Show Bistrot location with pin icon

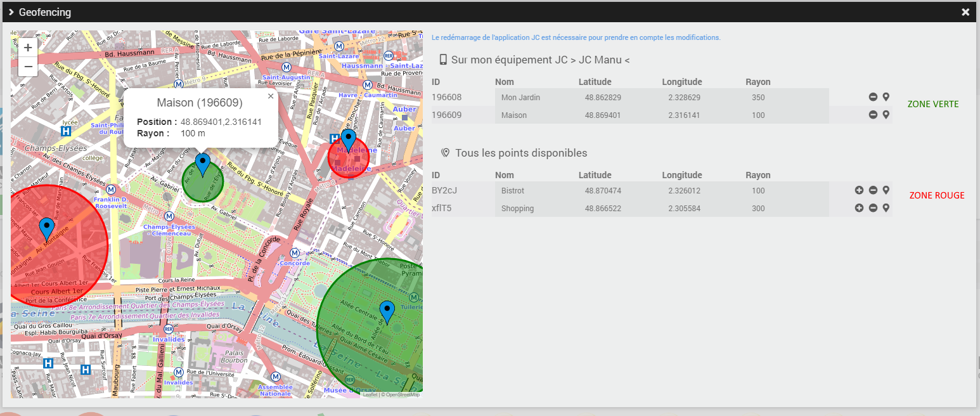click(x=886, y=190)
